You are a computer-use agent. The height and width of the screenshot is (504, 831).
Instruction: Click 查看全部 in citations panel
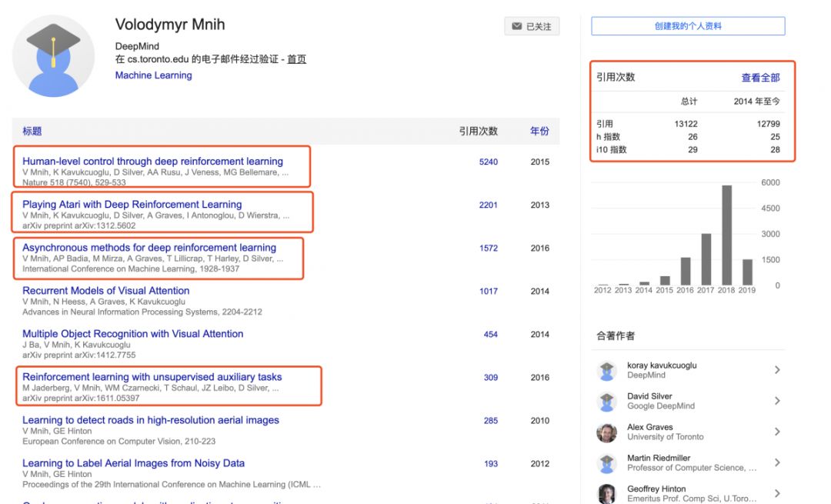760,78
